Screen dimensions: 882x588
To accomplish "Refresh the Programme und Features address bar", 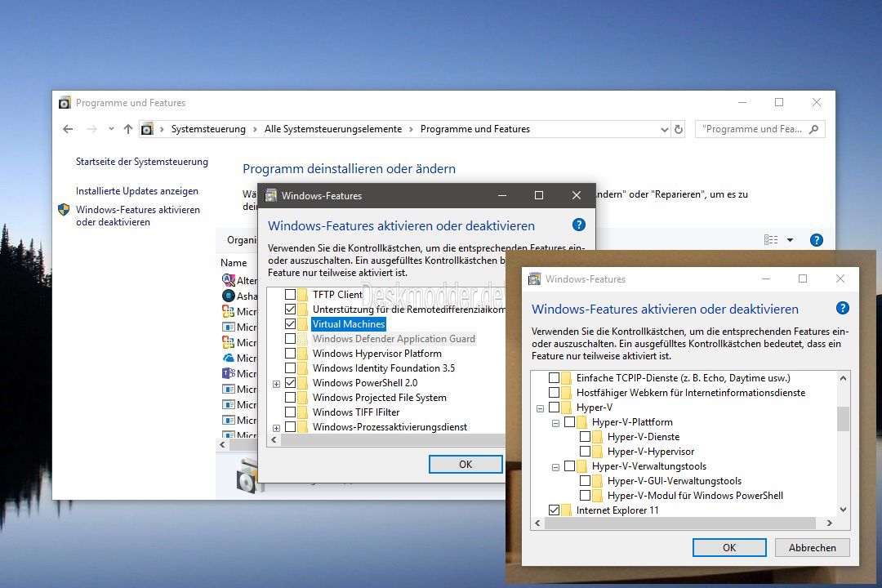I will point(679,129).
